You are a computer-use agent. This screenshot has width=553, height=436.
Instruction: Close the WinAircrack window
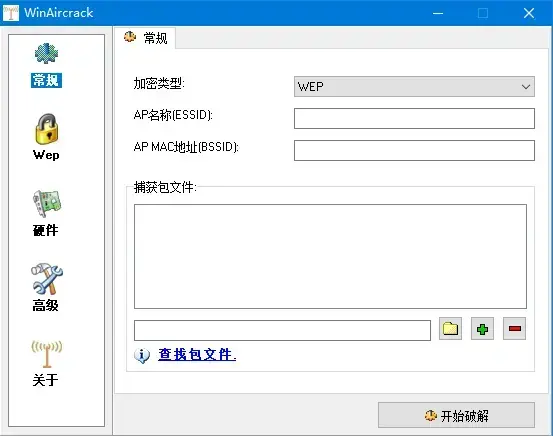tap(529, 13)
